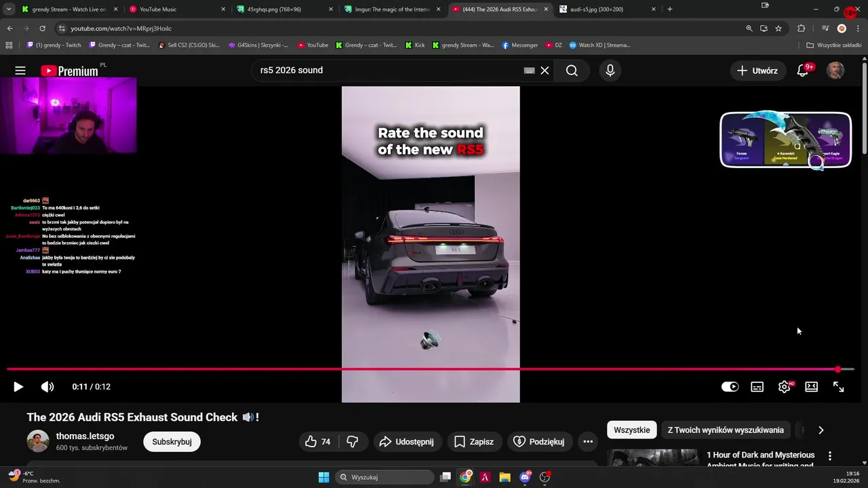This screenshot has width=868, height=488.
Task: Seek to the middle of the progress bar
Action: (431, 369)
